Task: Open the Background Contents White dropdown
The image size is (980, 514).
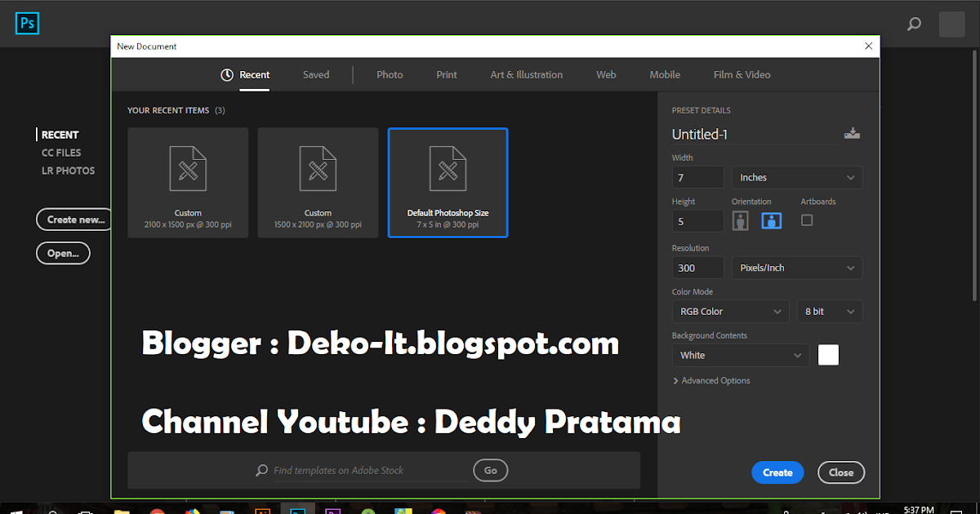Action: point(741,355)
